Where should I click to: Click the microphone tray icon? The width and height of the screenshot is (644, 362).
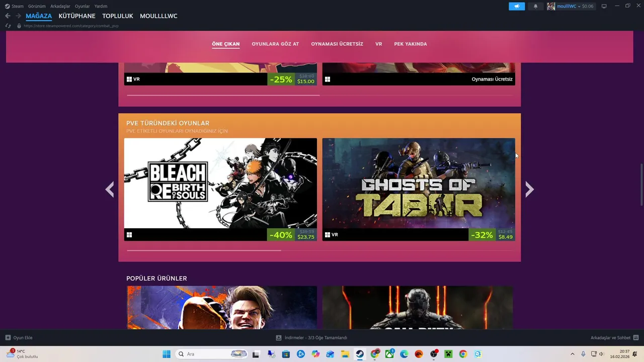pyautogui.click(x=583, y=354)
